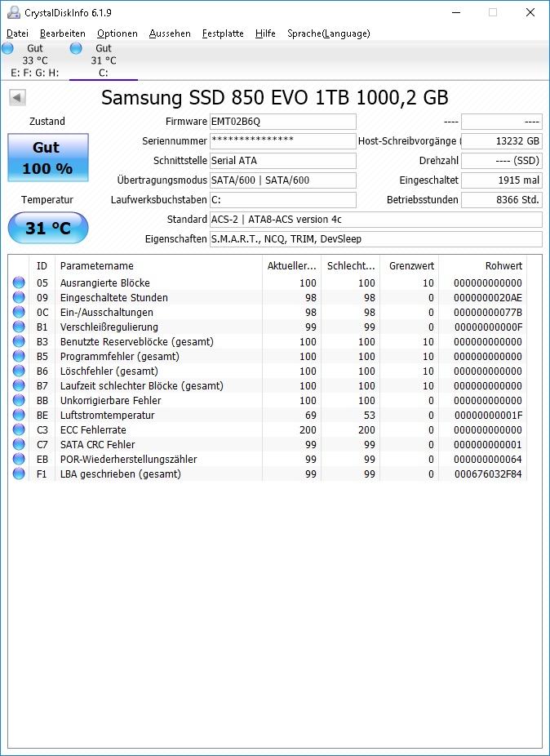550x756 pixels.
Task: Click status orb beside ECC Fehlerrate
Action: tap(19, 430)
